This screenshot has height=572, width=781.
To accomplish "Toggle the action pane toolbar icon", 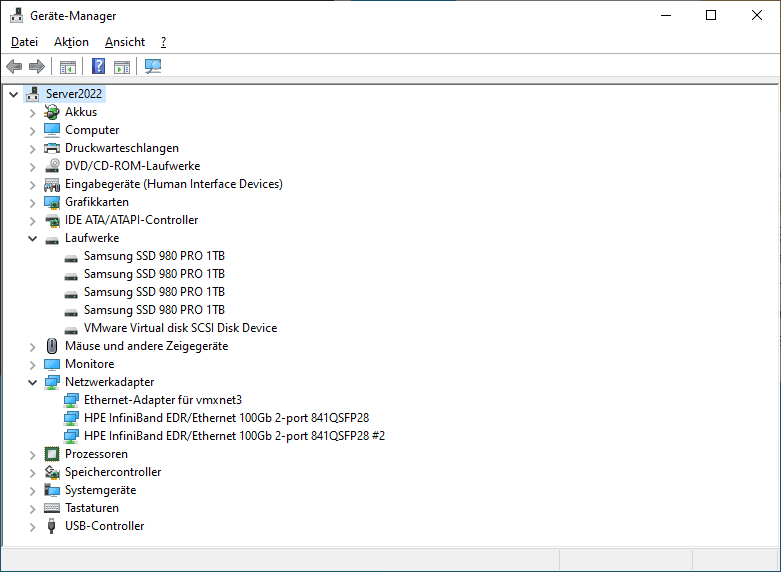I will click(x=122, y=66).
